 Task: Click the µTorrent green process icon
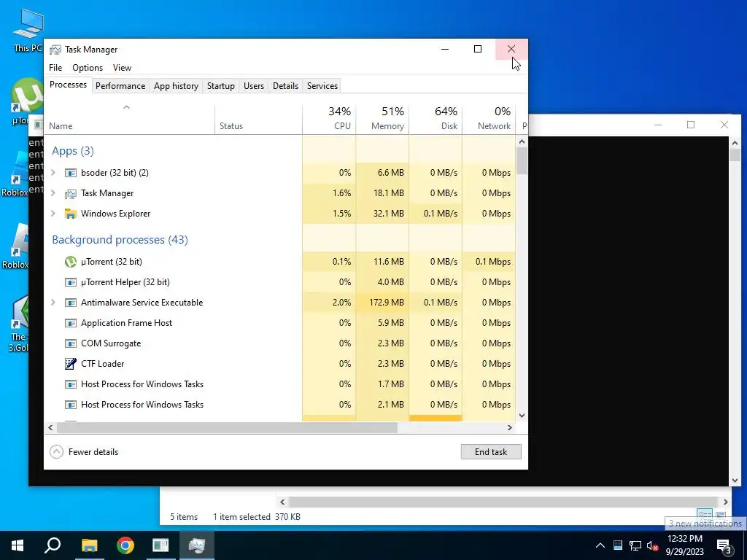click(71, 262)
